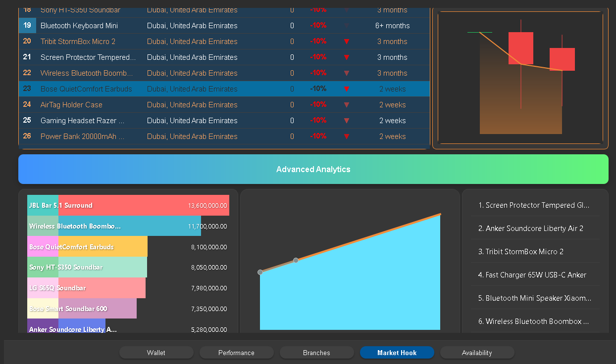Click the red down arrow in table row 23
This screenshot has width=616, height=364.
click(347, 89)
